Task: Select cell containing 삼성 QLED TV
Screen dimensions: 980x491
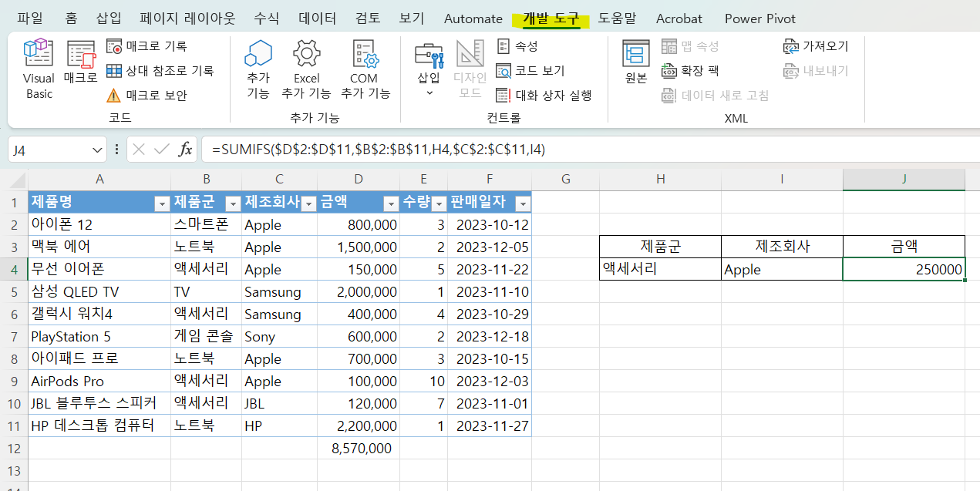Action: click(x=99, y=292)
